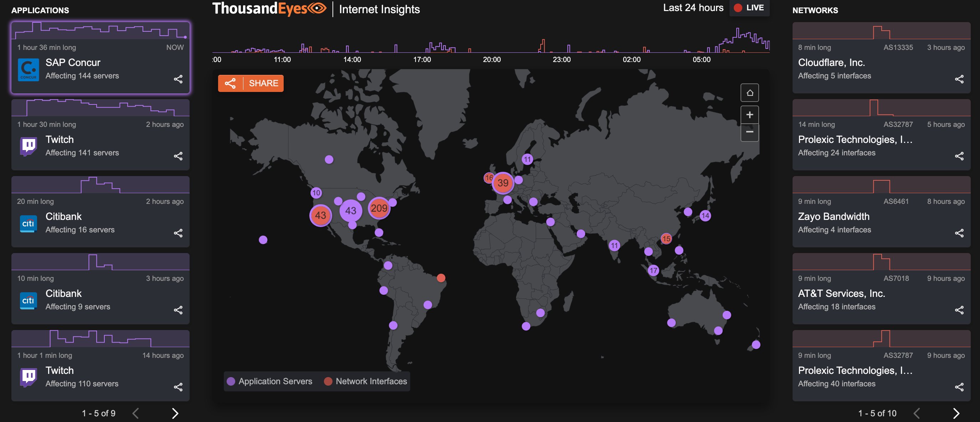Go to previous page of networks

(x=917, y=413)
